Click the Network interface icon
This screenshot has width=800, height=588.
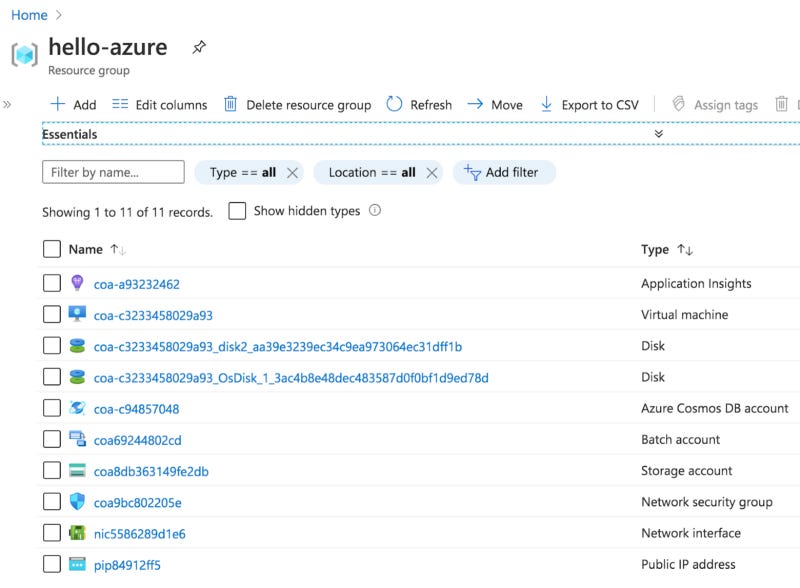point(77,532)
